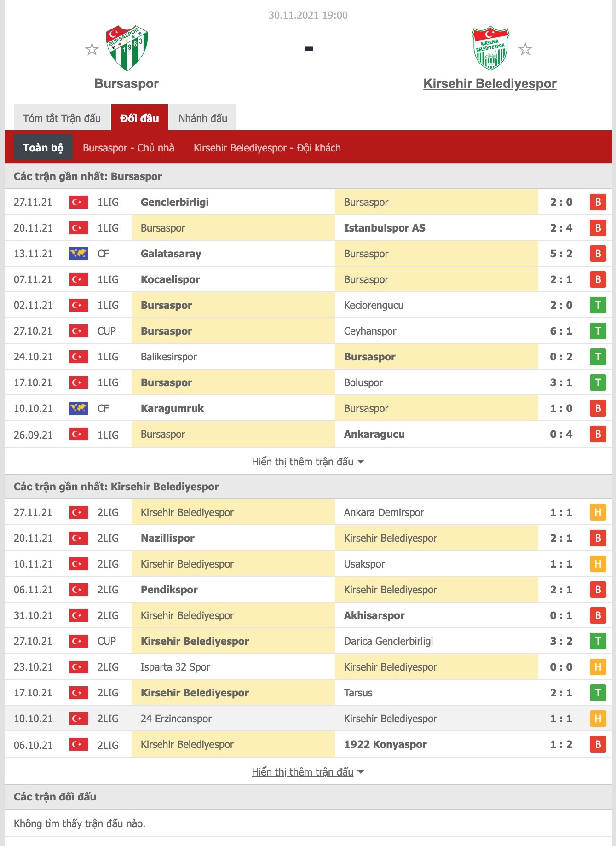Click the draw badge for Usakspor match
This screenshot has height=846, width=616.
coord(598,564)
